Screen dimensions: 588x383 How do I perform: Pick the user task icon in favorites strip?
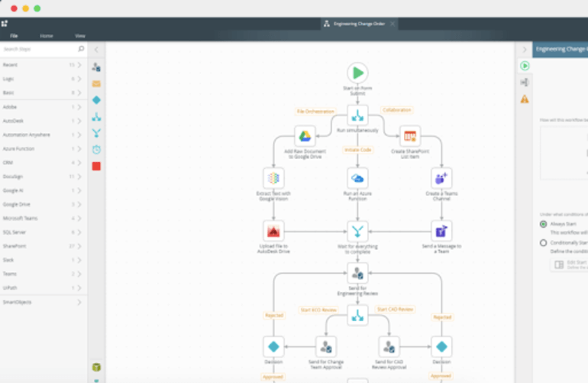point(96,67)
